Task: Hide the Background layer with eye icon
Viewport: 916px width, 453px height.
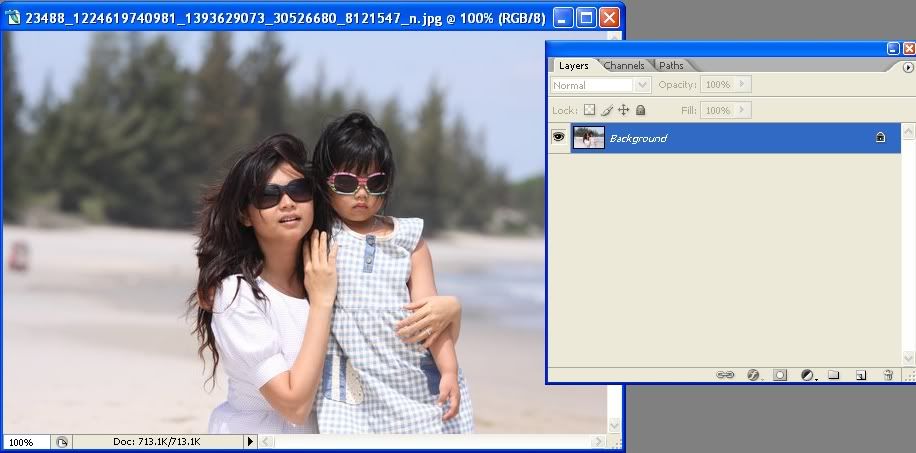Action: tap(559, 138)
